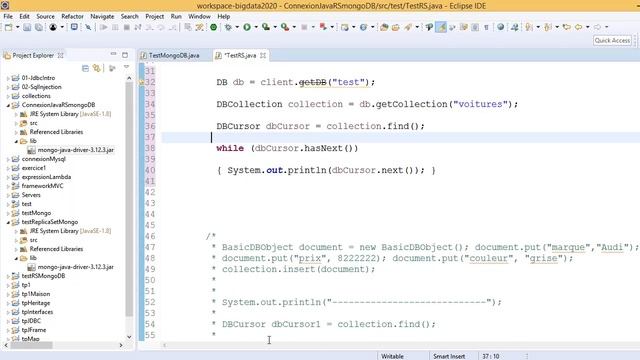Collapse All in Project Explorer toolbar
The image size is (640, 360).
point(85,68)
